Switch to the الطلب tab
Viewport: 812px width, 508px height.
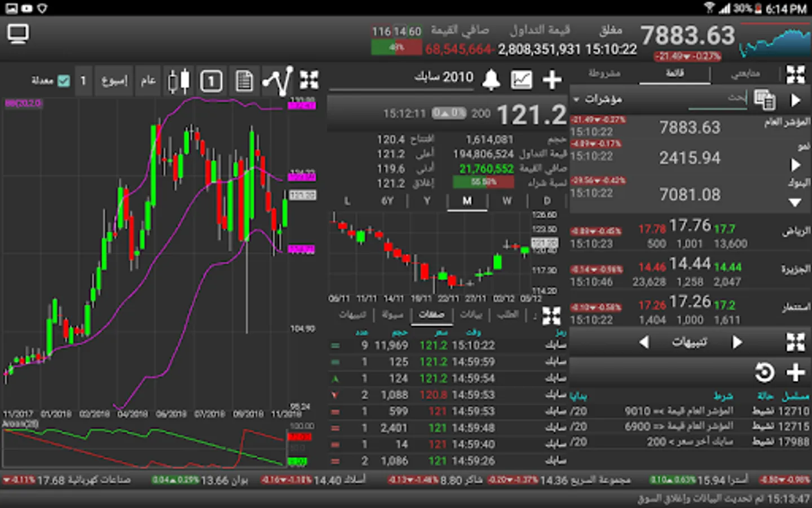(x=507, y=315)
